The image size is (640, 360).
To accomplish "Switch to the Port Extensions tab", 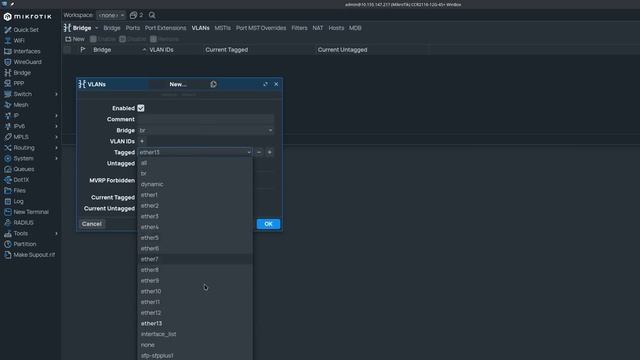I will [165, 28].
